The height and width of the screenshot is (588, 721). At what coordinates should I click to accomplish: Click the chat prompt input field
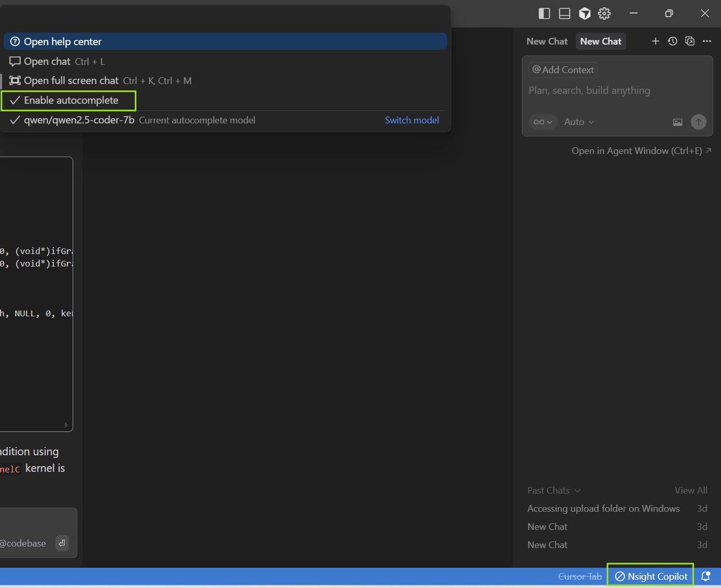click(x=616, y=91)
